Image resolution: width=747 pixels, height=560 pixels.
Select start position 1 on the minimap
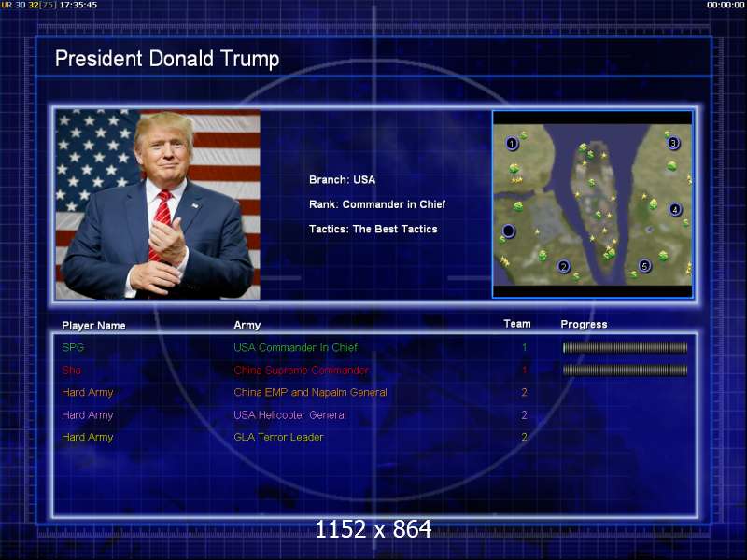tap(512, 144)
